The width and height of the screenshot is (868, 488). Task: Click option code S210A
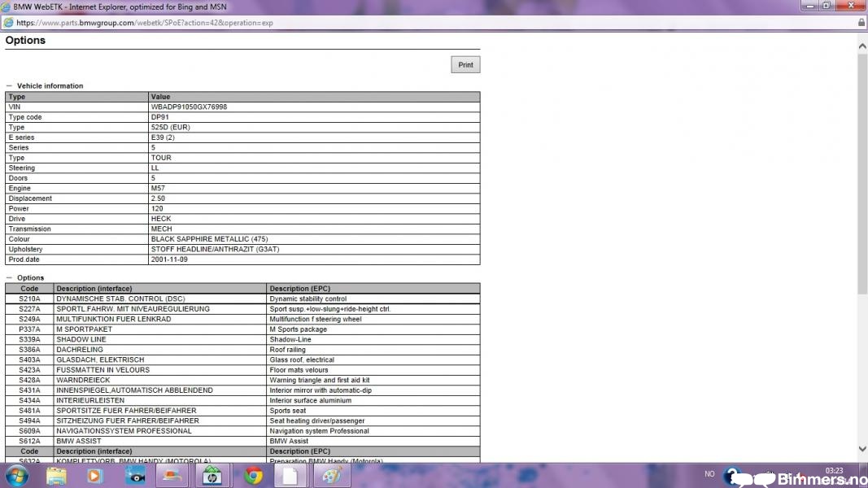(x=29, y=298)
